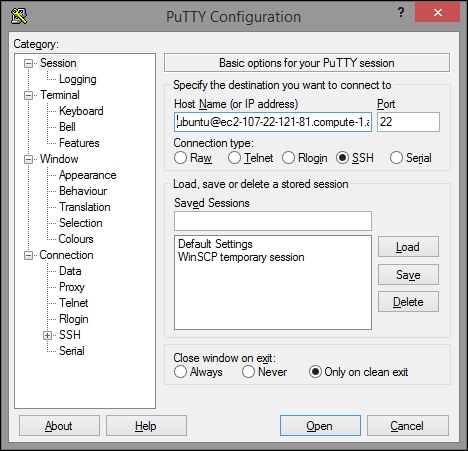The height and width of the screenshot is (451, 468).
Task: Choose the Serial connection type radio button
Action: (x=396, y=158)
